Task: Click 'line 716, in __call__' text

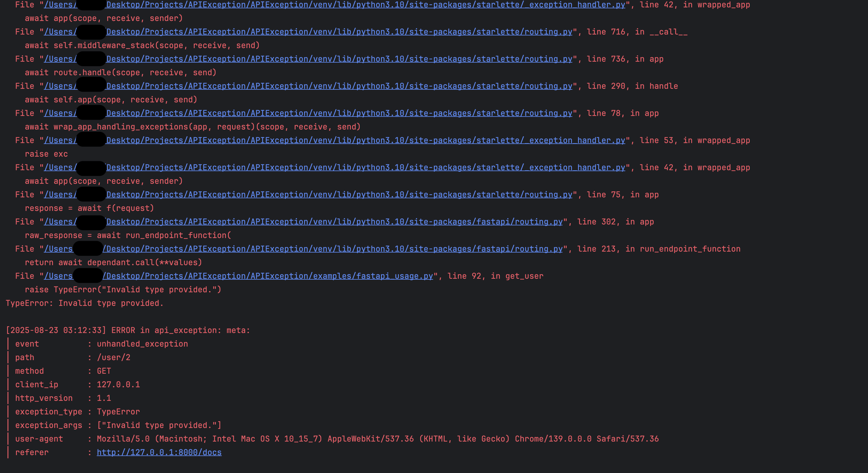Action: pos(637,32)
